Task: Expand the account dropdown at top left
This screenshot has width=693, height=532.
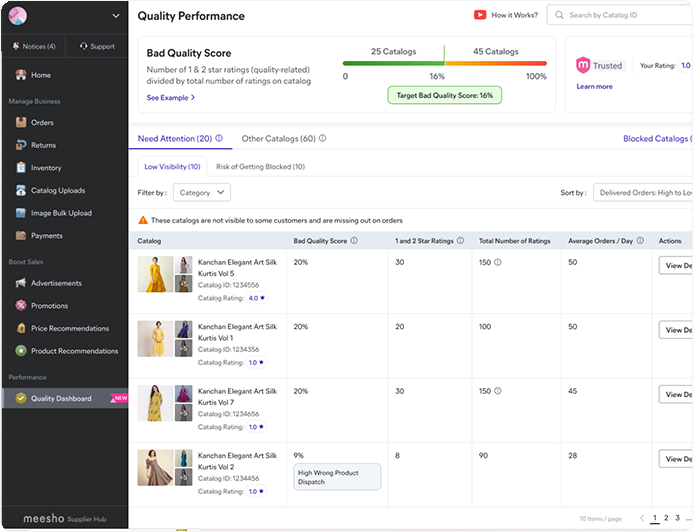Action: (x=116, y=16)
